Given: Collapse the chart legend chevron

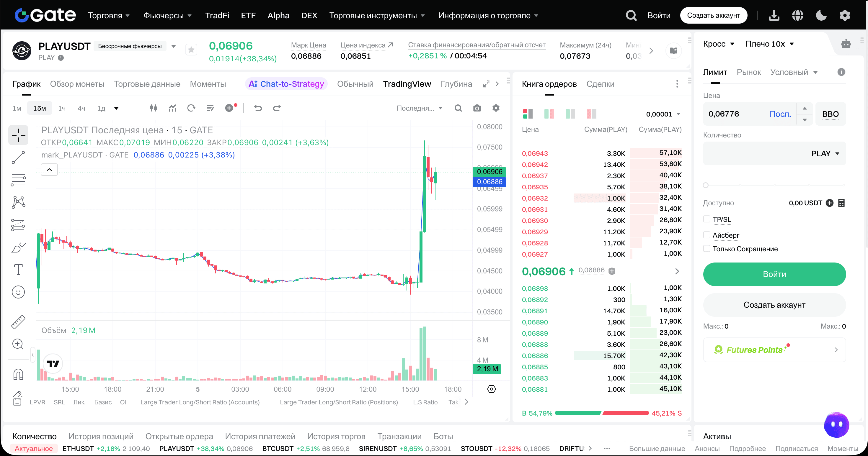Looking at the screenshot, I should pos(49,170).
